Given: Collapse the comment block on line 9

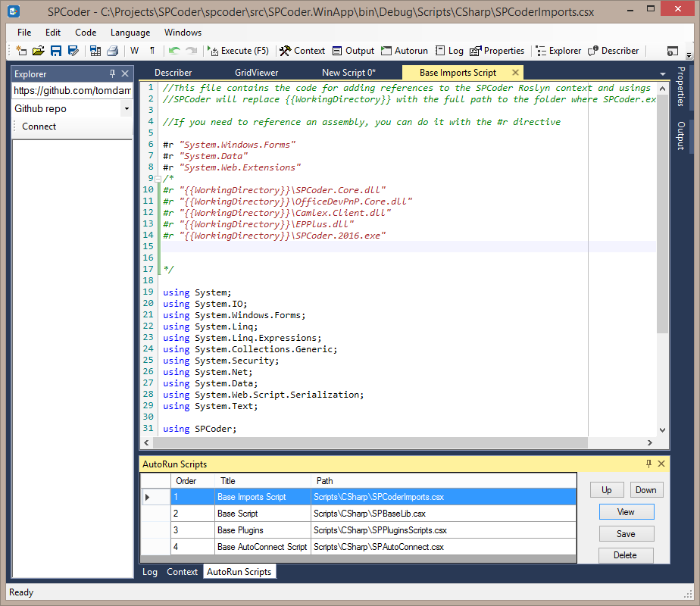Looking at the screenshot, I should (158, 179).
